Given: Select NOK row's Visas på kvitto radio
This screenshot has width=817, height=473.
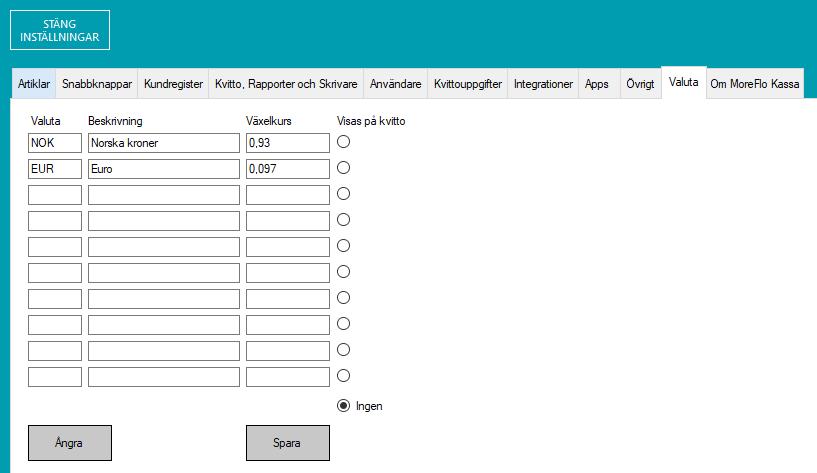Looking at the screenshot, I should tap(343, 142).
